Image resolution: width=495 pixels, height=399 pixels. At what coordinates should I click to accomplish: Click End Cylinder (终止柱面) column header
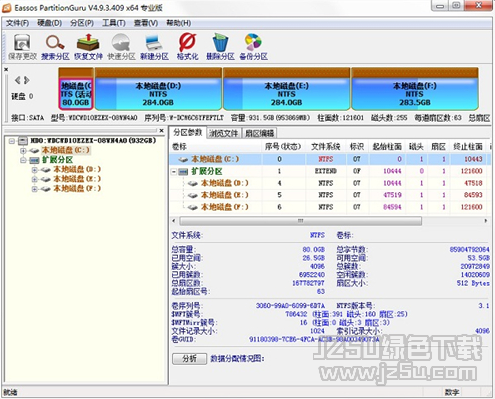click(x=468, y=147)
